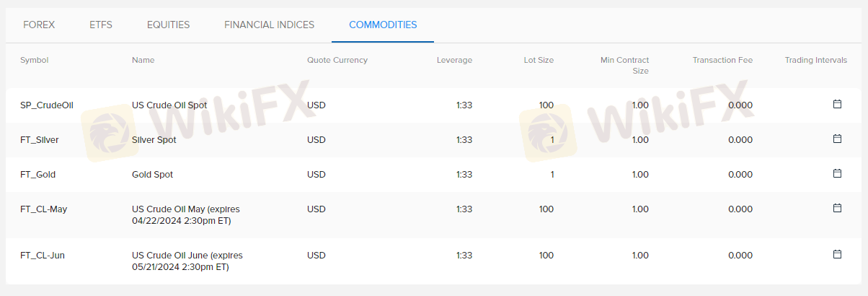
Task: Click the Gold Spot name
Action: tap(152, 175)
